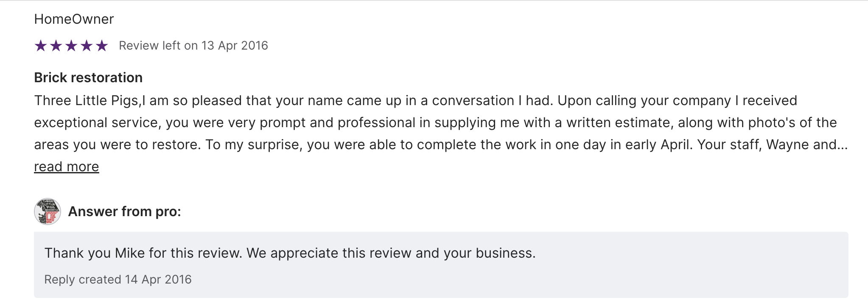This screenshot has width=868, height=306.
Task: Click the fourth rating star
Action: pyautogui.click(x=87, y=45)
